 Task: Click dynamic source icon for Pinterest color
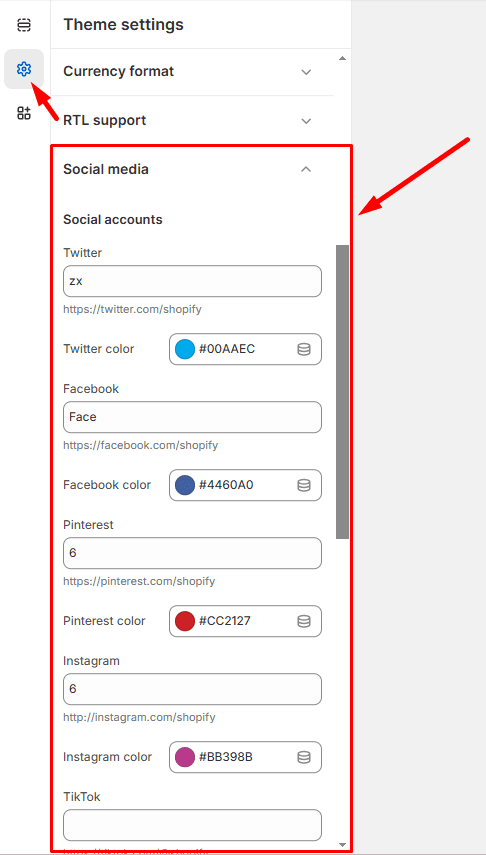(x=304, y=621)
